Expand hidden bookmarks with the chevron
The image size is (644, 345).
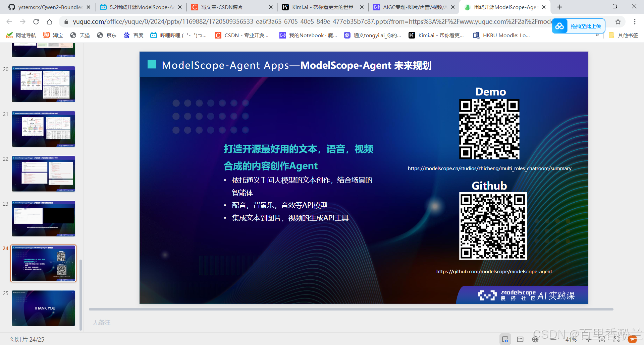[x=597, y=35]
